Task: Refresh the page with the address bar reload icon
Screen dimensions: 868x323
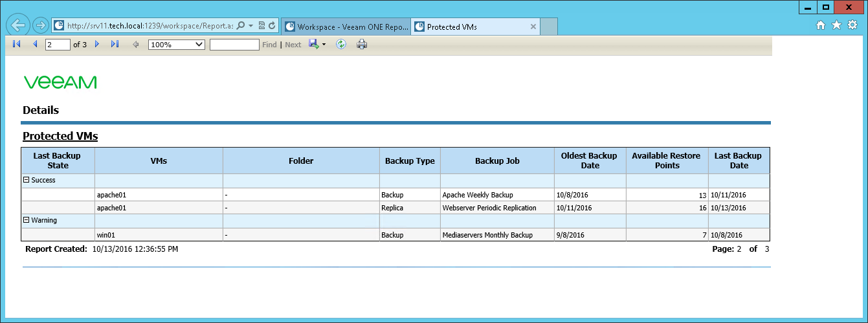Action: click(272, 26)
